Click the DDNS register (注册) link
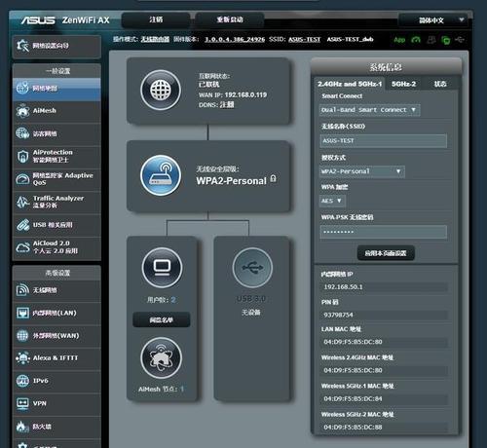This screenshot has height=448, width=487. coord(227,104)
